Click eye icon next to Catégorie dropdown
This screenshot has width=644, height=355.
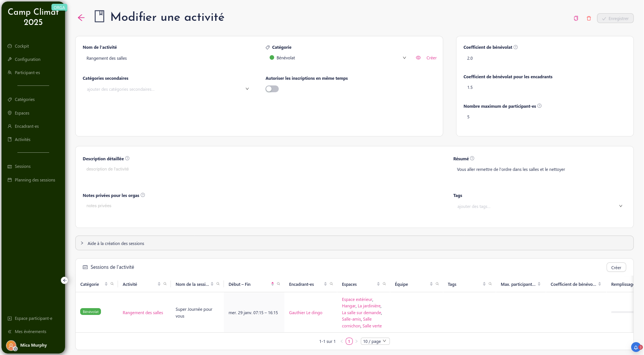418,58
